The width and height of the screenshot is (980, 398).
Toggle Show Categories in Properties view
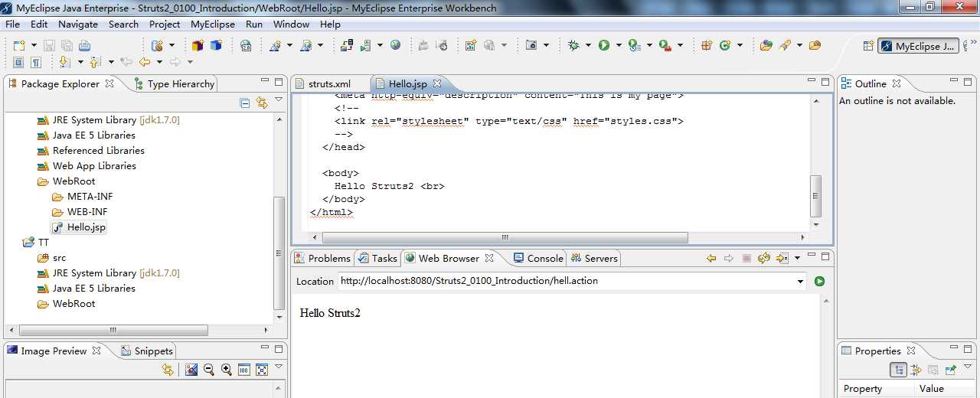899,370
